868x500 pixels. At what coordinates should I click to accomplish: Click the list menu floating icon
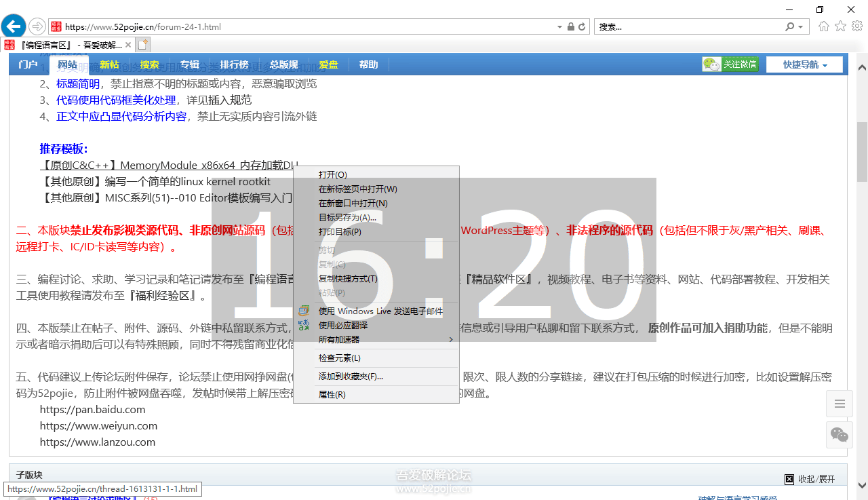(x=840, y=404)
